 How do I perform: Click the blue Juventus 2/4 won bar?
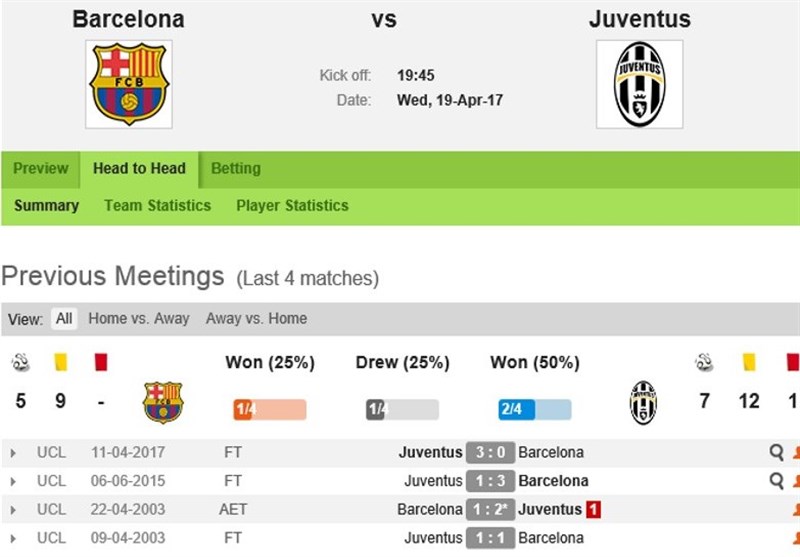click(x=535, y=409)
